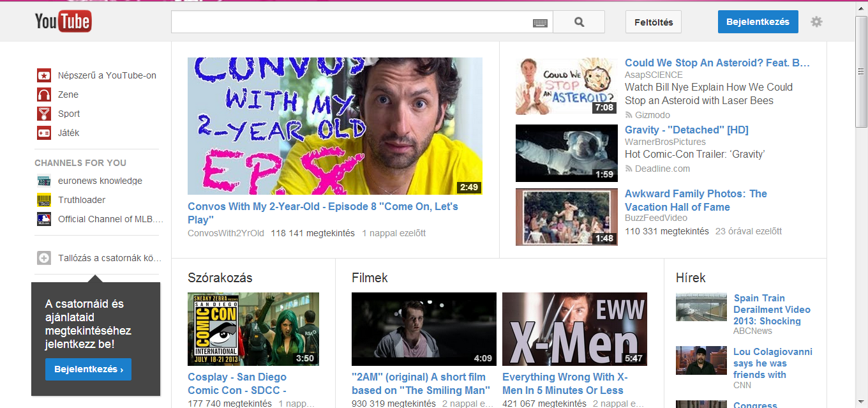868x408 pixels.
Task: Open Awkward Family Photos title link
Action: [696, 200]
